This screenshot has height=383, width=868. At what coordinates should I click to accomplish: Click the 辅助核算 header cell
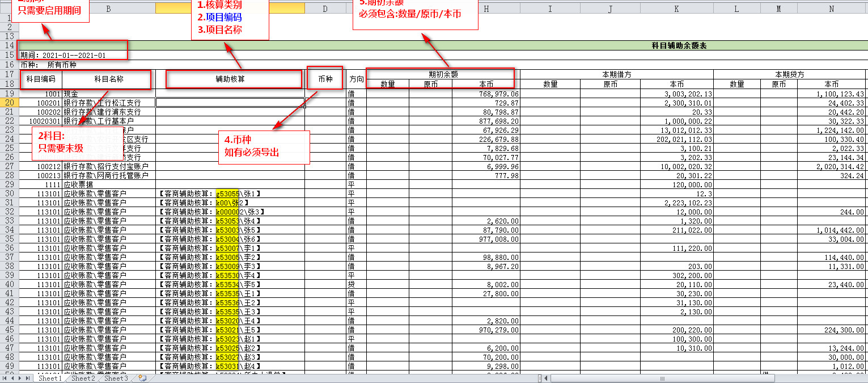[233, 79]
